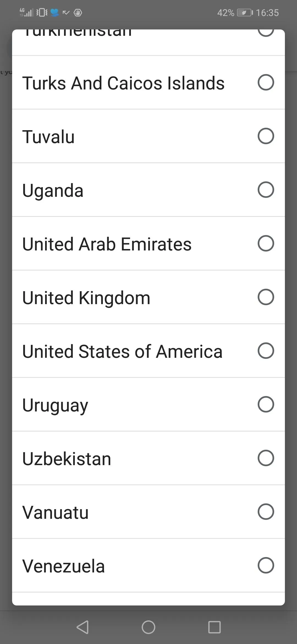Select United States of America radio button
Viewport: 297px width, 644px height.
tap(266, 351)
